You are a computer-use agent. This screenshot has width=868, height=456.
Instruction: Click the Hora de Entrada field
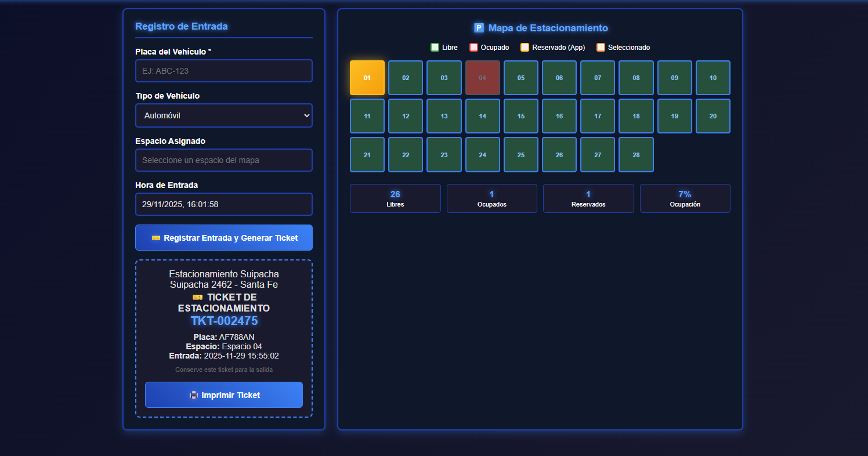[224, 204]
